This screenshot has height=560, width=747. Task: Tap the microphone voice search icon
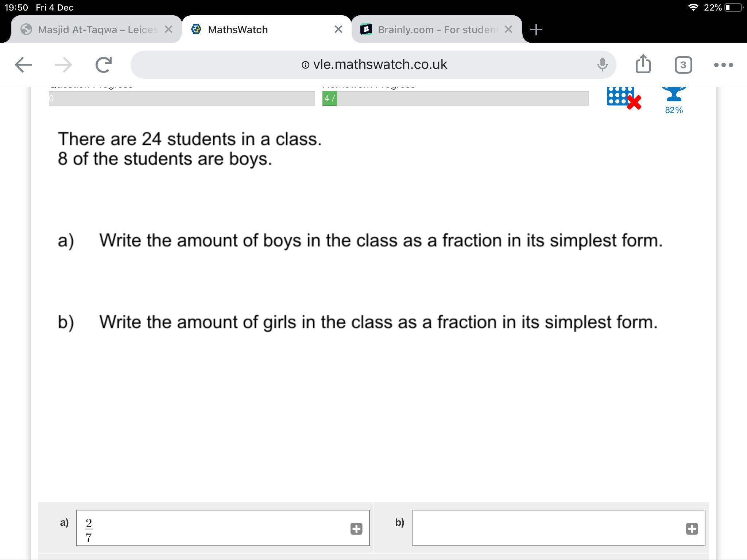point(602,65)
